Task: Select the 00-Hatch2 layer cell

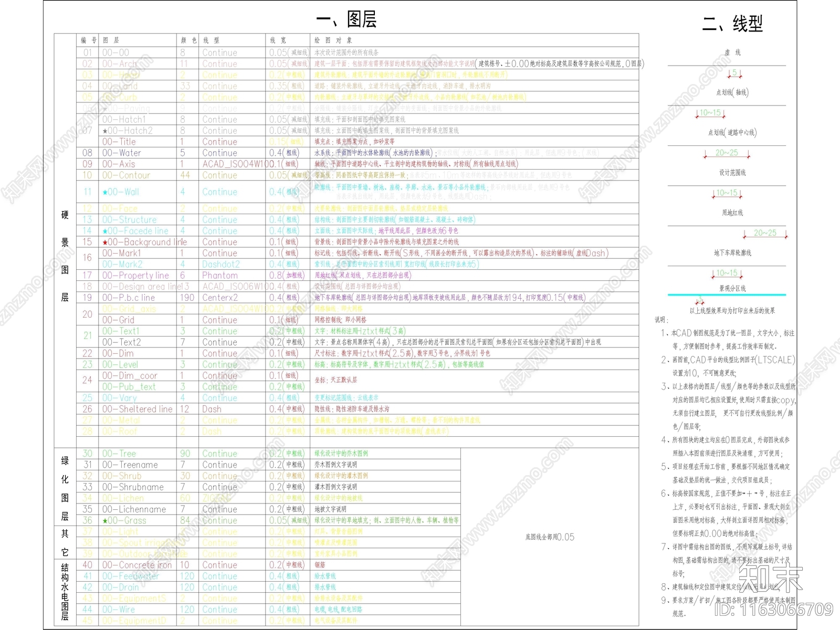Action: [x=128, y=130]
